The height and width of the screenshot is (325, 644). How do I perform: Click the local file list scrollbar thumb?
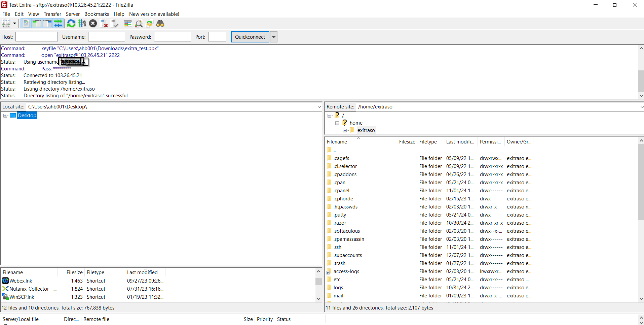[x=319, y=282]
